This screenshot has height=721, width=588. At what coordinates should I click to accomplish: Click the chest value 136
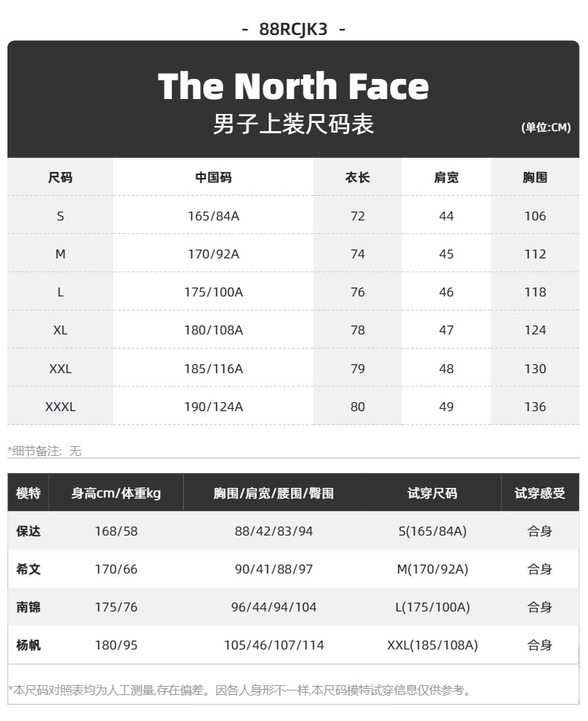pos(534,407)
